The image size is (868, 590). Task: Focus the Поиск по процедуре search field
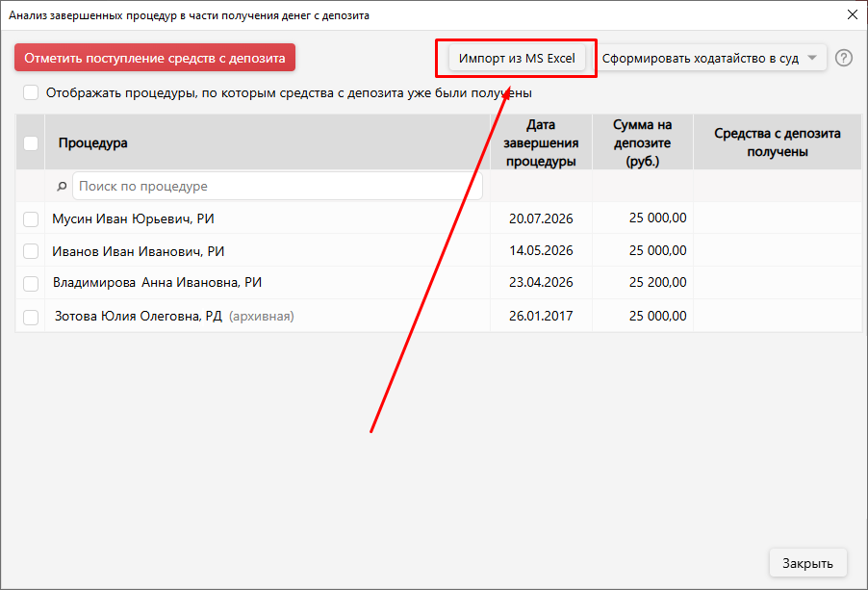277,186
